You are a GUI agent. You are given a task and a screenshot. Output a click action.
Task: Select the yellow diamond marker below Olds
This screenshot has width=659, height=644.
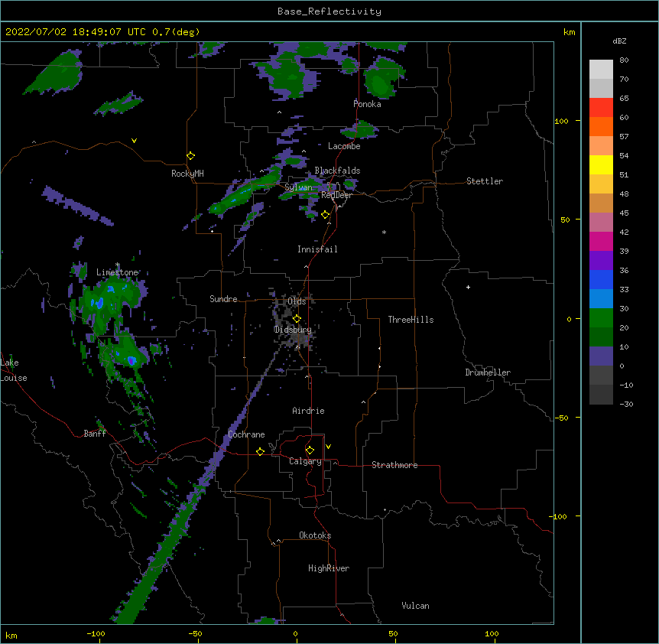[x=297, y=319]
